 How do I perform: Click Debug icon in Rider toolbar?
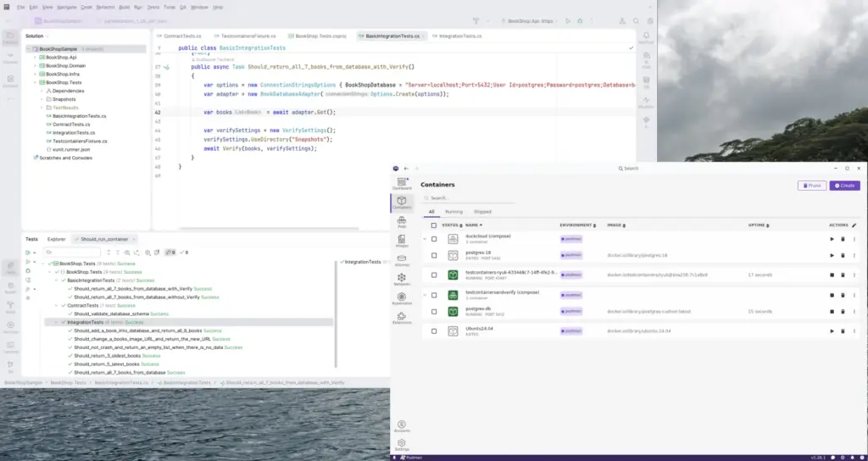pos(580,21)
